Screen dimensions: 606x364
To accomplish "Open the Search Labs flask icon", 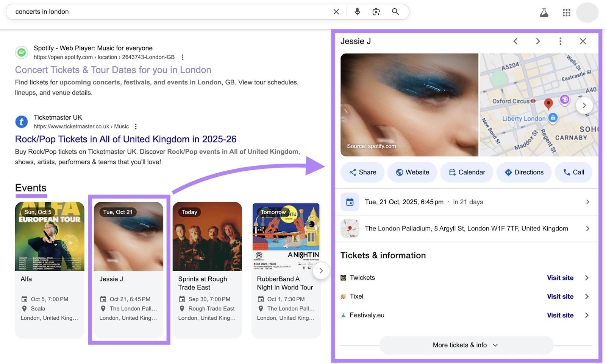I will (x=544, y=12).
